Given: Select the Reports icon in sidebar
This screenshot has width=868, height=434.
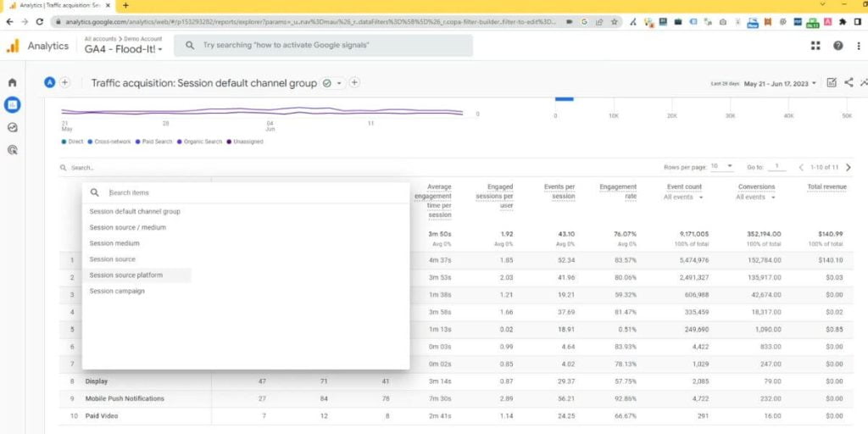Looking at the screenshot, I should 12,105.
